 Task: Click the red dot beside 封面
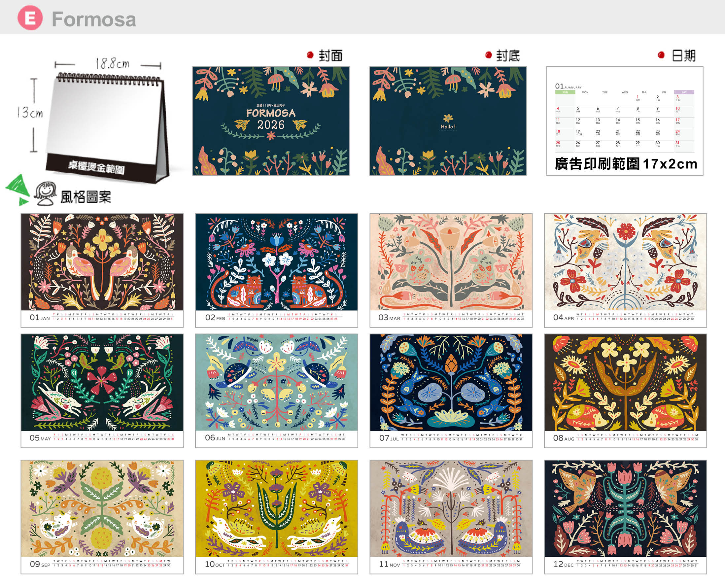pyautogui.click(x=310, y=55)
